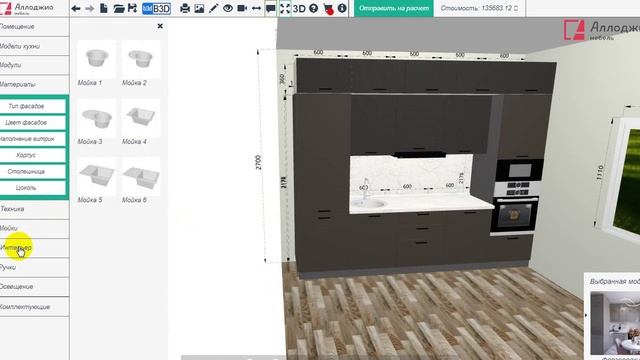Open the shopping cart

tap(328, 9)
